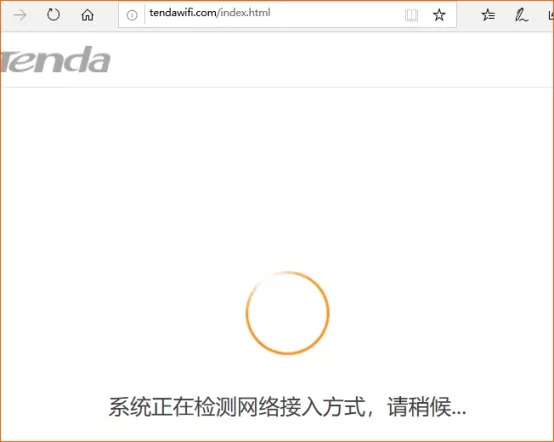This screenshot has height=442, width=554.
Task: Click the forward navigation arrow
Action: tap(20, 15)
